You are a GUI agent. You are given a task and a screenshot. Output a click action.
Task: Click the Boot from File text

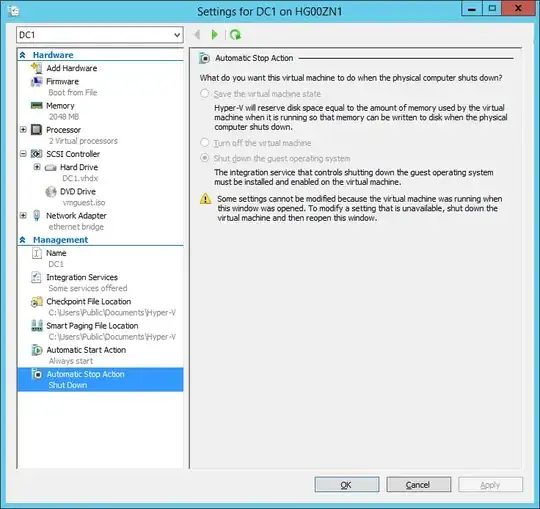pos(73,93)
